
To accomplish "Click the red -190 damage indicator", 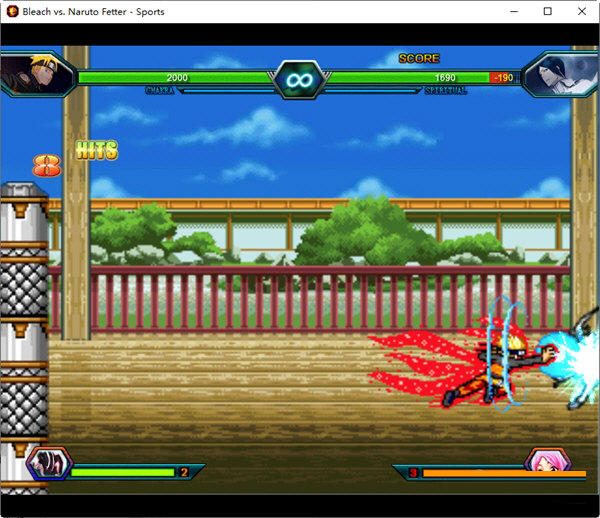I will [x=502, y=77].
